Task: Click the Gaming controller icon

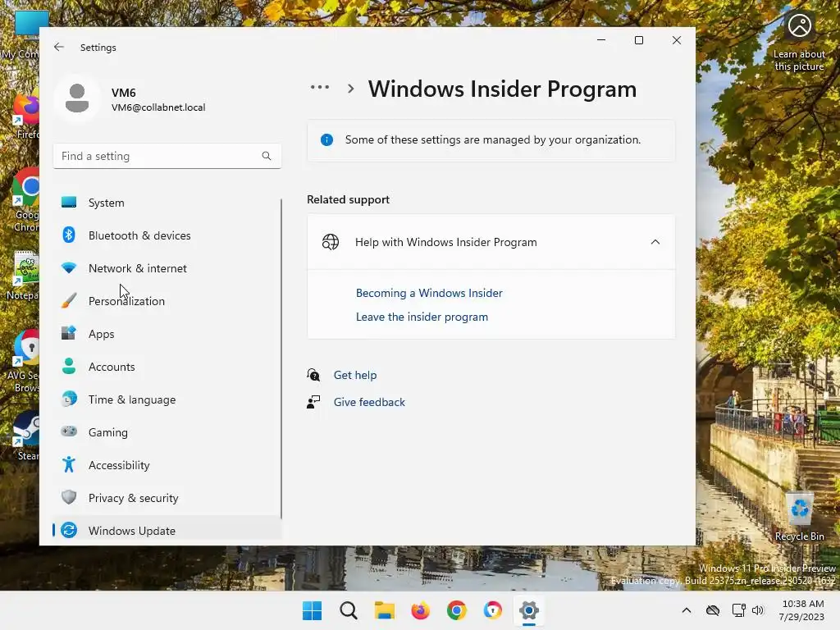Action: pos(69,431)
